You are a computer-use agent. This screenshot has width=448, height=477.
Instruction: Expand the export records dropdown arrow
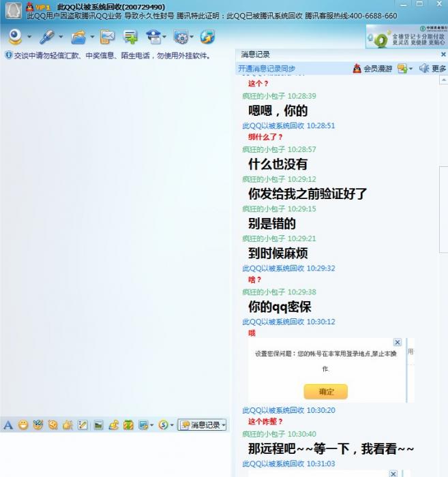click(410, 69)
